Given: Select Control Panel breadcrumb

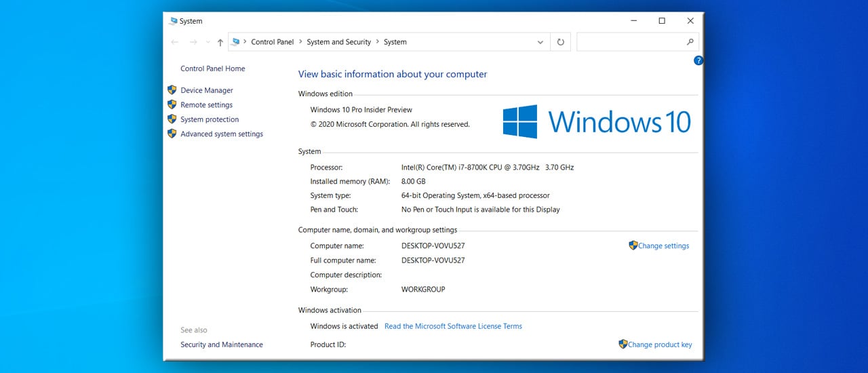Looking at the screenshot, I should coord(273,42).
